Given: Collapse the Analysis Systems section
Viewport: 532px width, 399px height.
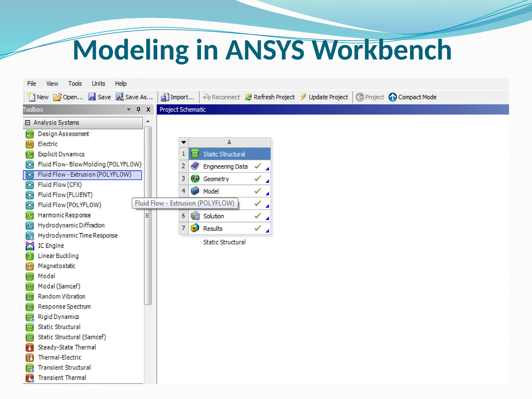Looking at the screenshot, I should (28, 123).
